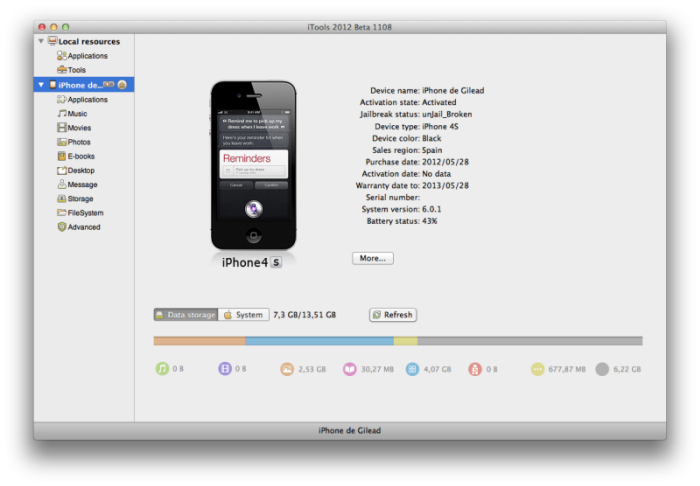Click the storage total 7,3 GB/13,51 GB text
This screenshot has height=486, width=700.
point(304,315)
